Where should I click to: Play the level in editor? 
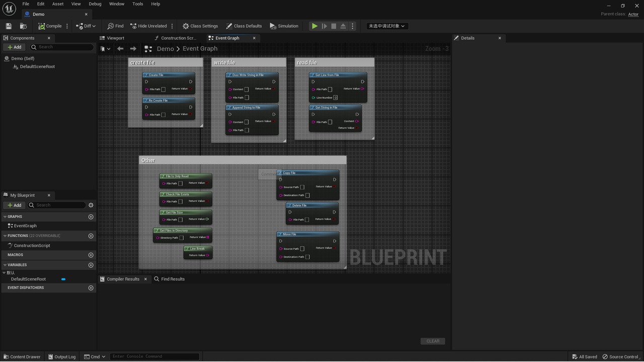point(314,26)
